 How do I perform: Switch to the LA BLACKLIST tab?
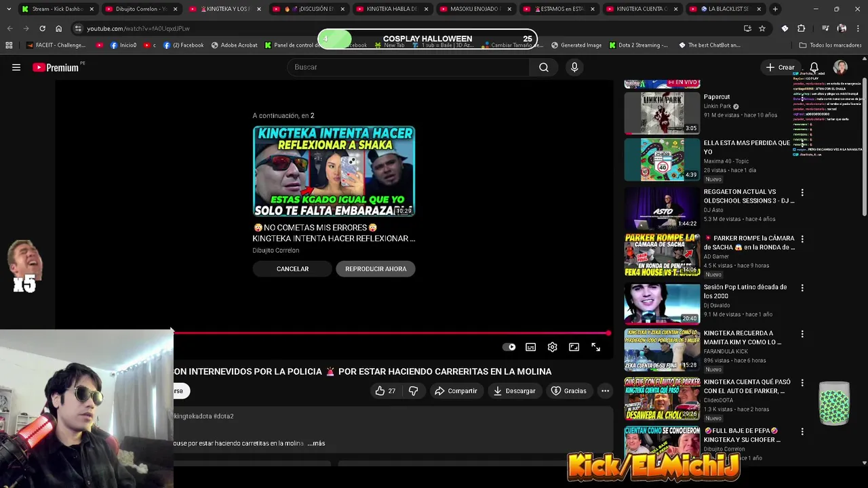[x=725, y=9]
